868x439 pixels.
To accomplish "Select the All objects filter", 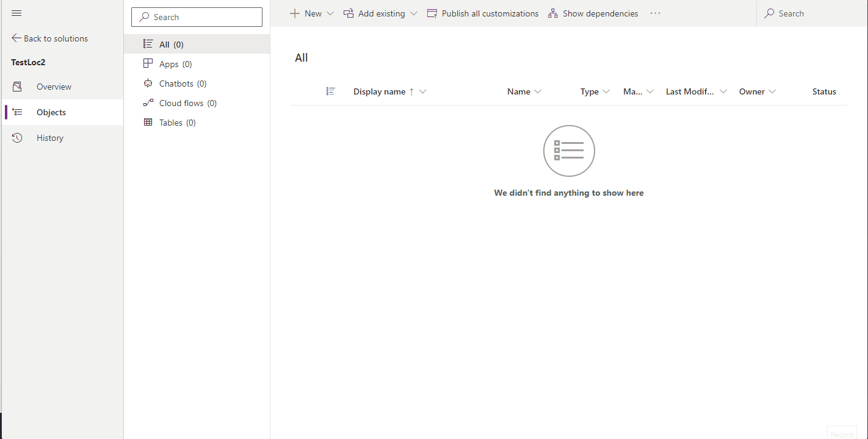I will (x=164, y=43).
